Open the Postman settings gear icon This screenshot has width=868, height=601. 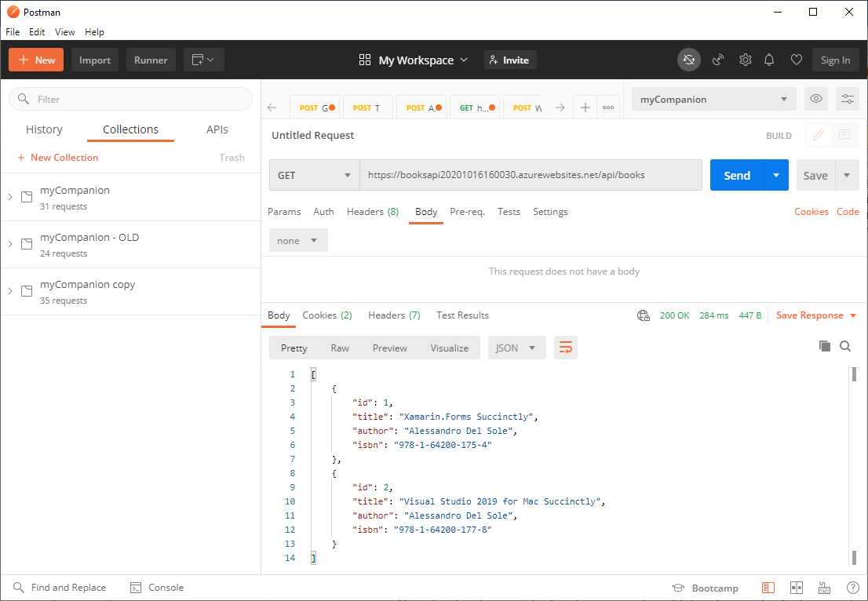[746, 60]
